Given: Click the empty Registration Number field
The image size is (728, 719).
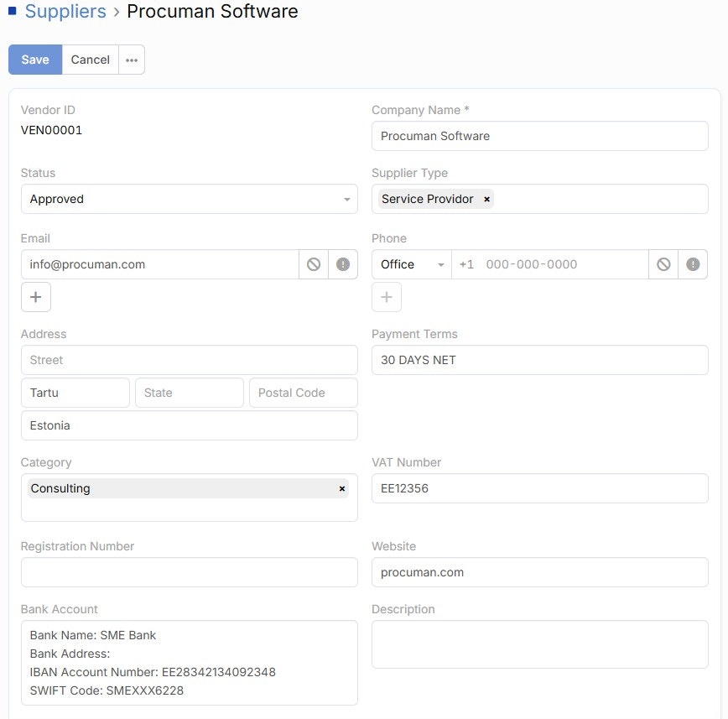Looking at the screenshot, I should 189,571.
